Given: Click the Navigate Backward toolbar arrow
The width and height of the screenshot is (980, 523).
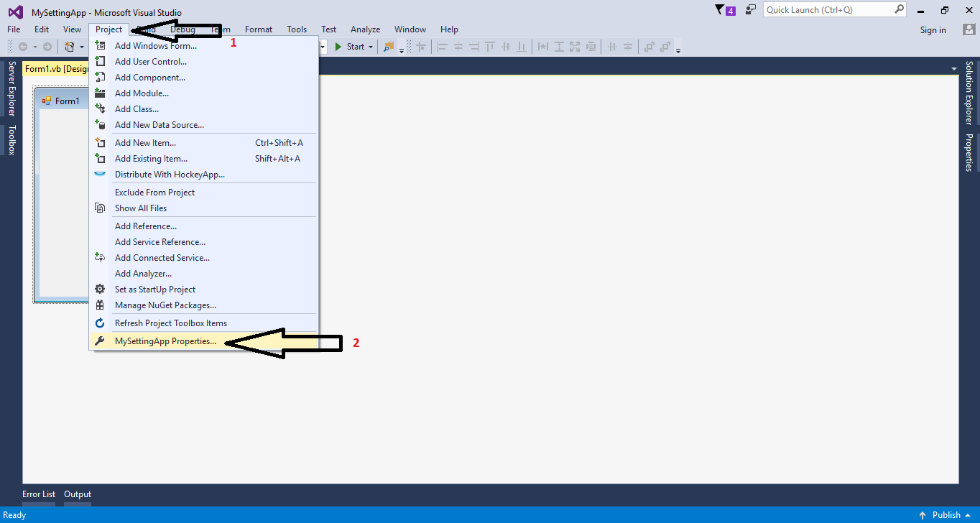Looking at the screenshot, I should pyautogui.click(x=23, y=47).
